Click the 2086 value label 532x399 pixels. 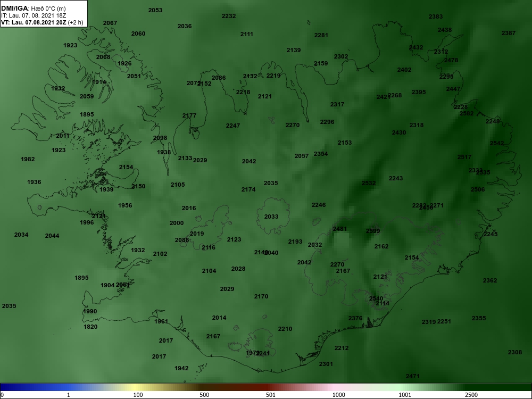click(x=219, y=78)
